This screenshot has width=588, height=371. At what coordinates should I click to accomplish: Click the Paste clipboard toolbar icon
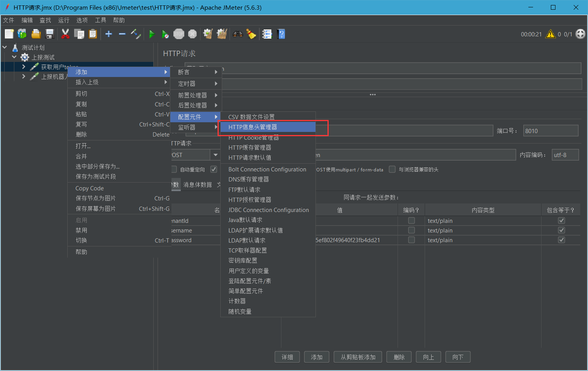[93, 34]
